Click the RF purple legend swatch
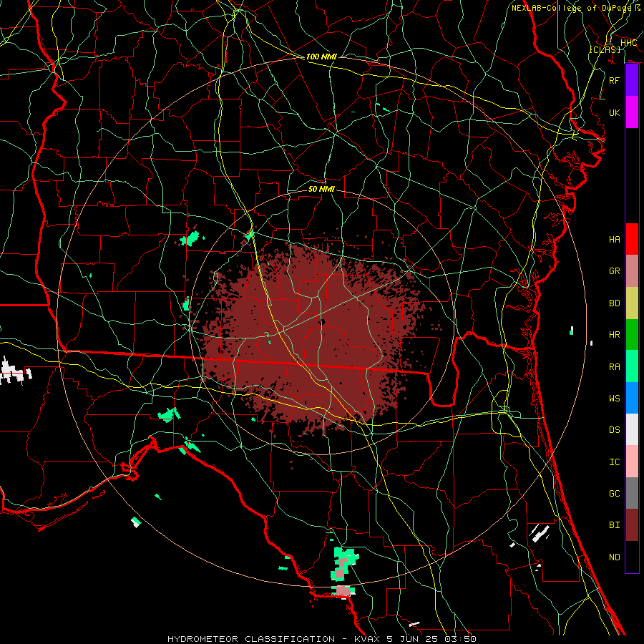The image size is (644, 644). [x=632, y=80]
